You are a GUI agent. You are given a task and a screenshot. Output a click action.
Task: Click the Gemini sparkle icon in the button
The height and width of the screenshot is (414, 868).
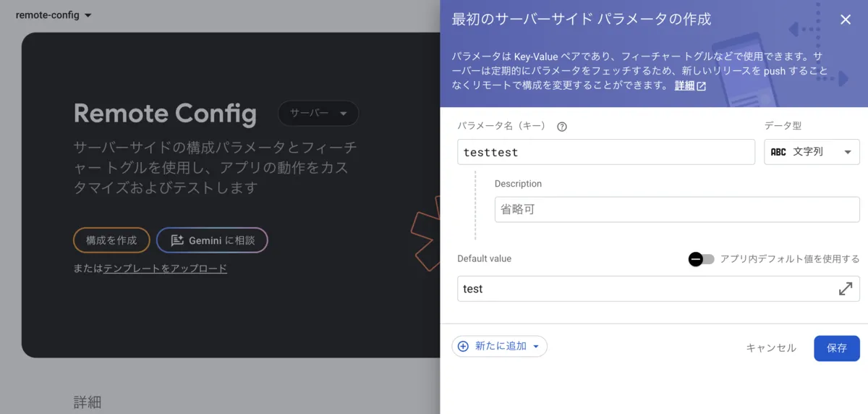point(176,240)
